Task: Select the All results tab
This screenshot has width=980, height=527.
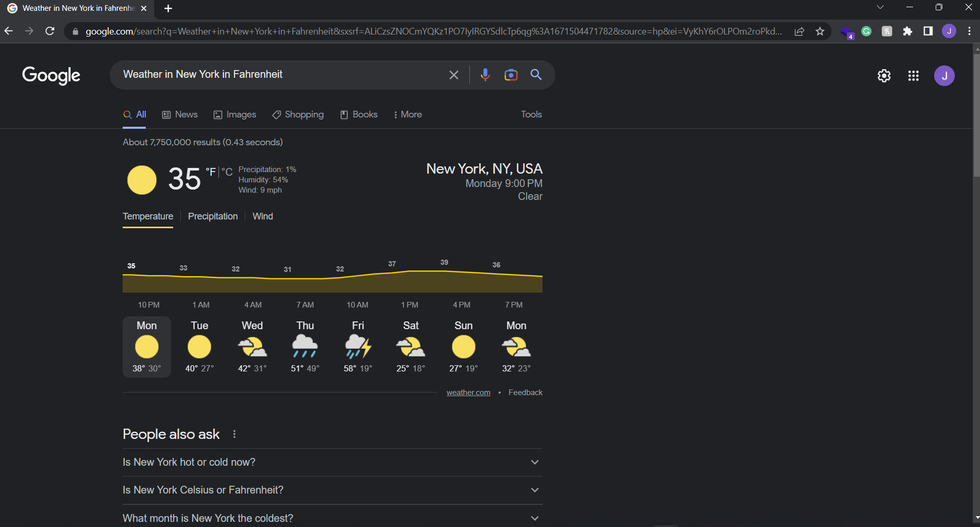Action: [x=134, y=114]
